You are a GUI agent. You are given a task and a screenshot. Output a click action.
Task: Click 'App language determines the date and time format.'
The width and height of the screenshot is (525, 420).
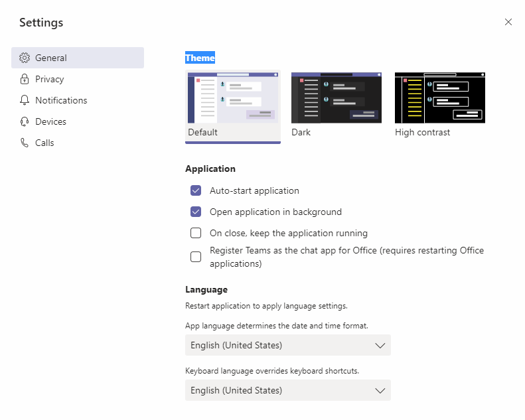tap(277, 326)
